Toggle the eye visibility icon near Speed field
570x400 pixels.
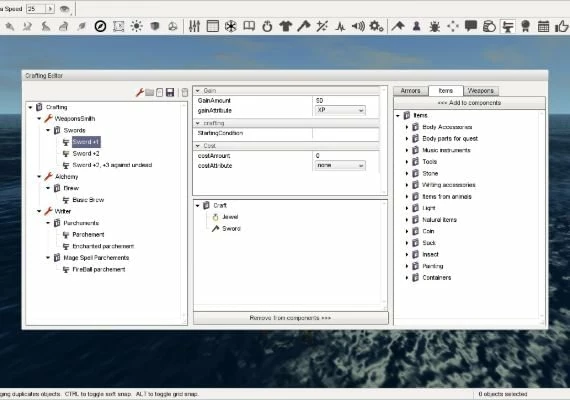65,9
